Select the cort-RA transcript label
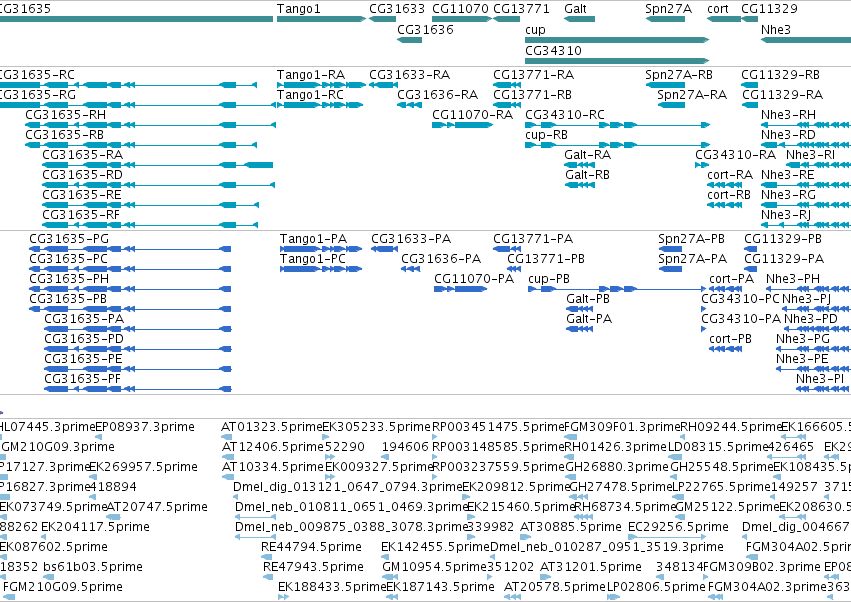851x602 pixels. pyautogui.click(x=729, y=175)
